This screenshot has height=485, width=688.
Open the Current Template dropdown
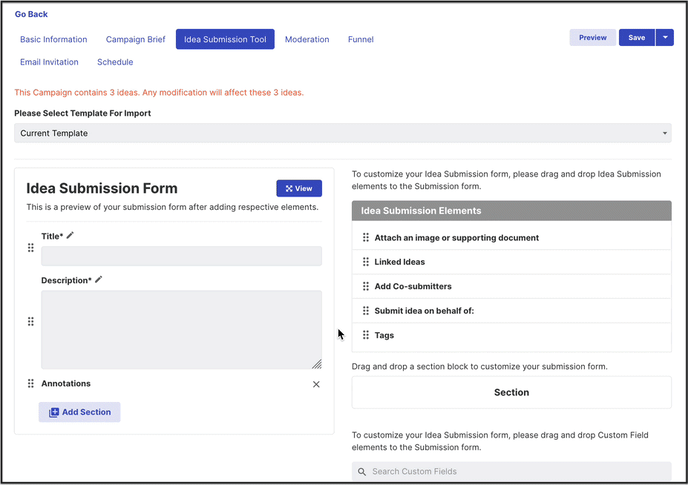pyautogui.click(x=343, y=133)
